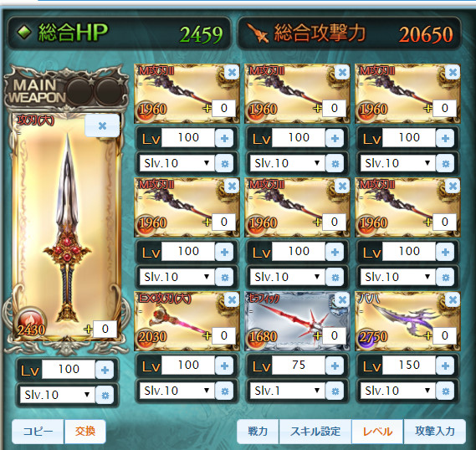
Task: Click the Lv 75 input field
Action: (299, 366)
